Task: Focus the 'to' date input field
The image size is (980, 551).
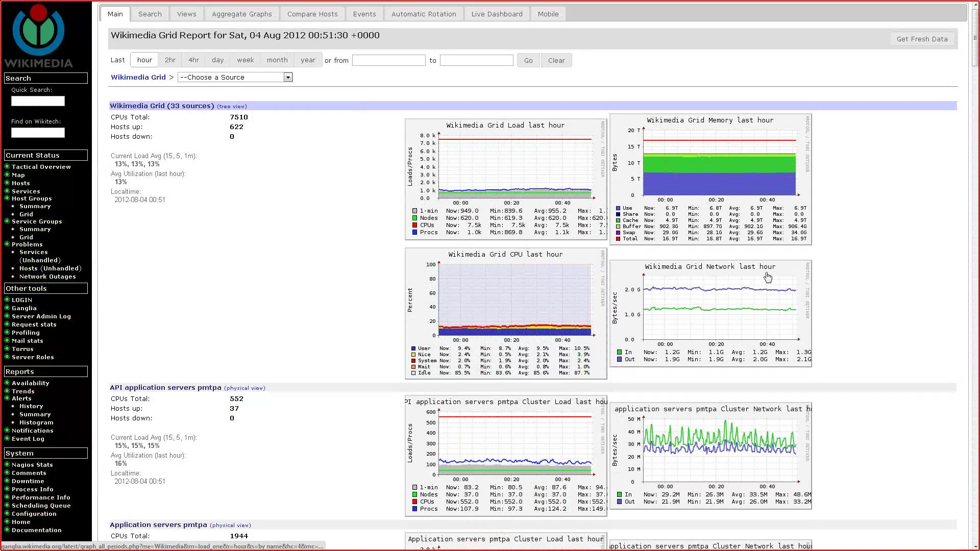Action: (x=476, y=60)
